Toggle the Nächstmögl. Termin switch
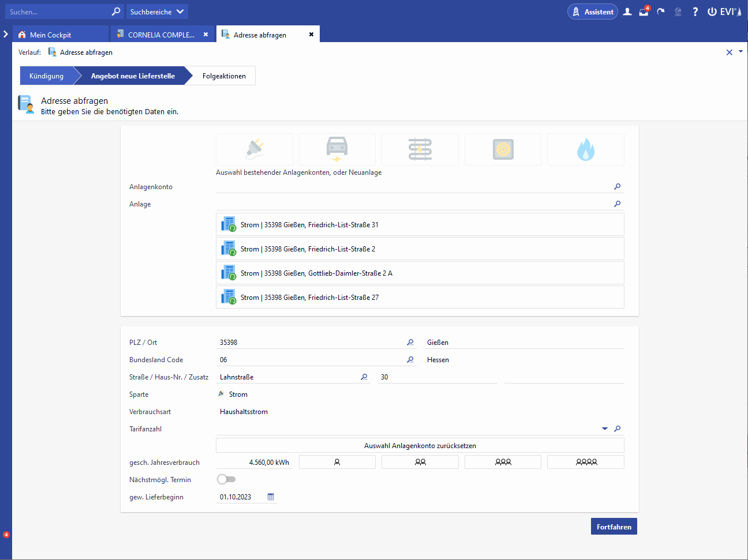 226,479
